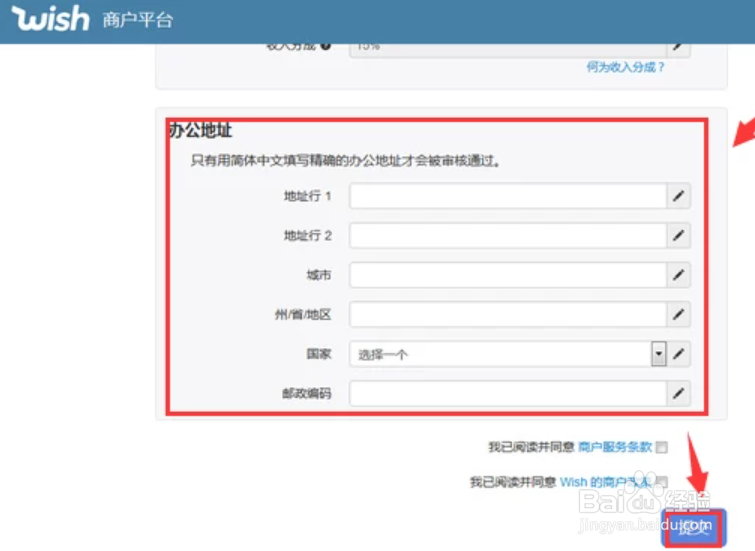
Task: Click the pencil icon beside 地址行 2
Action: (x=678, y=236)
